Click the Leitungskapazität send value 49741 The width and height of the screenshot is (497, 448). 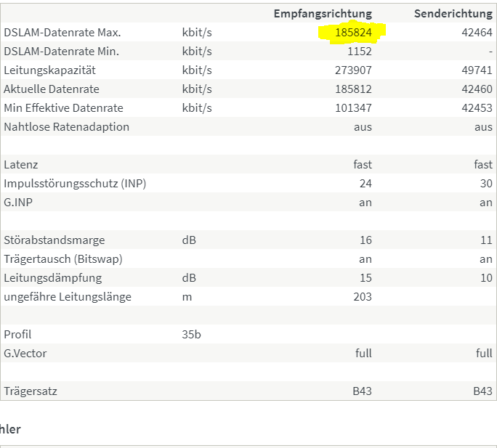477,70
